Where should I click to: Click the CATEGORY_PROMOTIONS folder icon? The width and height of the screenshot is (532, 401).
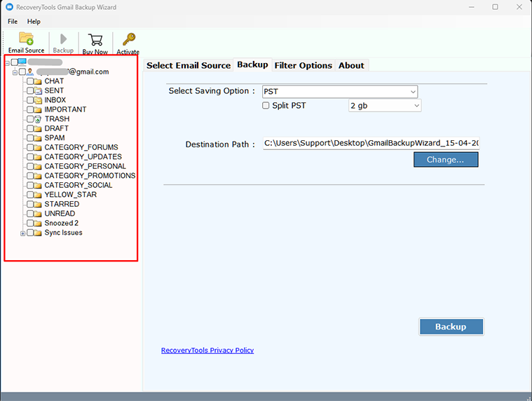point(38,176)
